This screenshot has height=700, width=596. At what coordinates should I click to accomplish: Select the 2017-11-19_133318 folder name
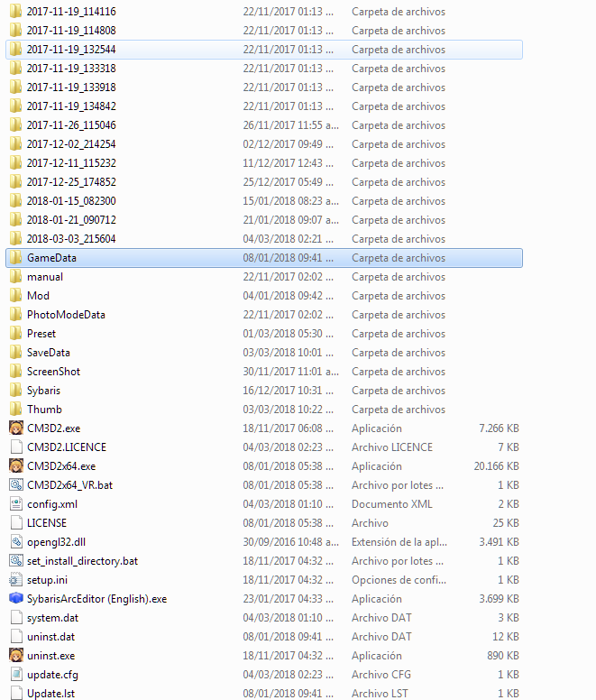(x=71, y=69)
